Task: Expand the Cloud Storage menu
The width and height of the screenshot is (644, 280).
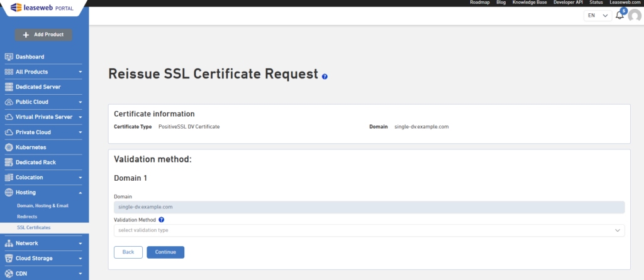Action: click(80, 259)
